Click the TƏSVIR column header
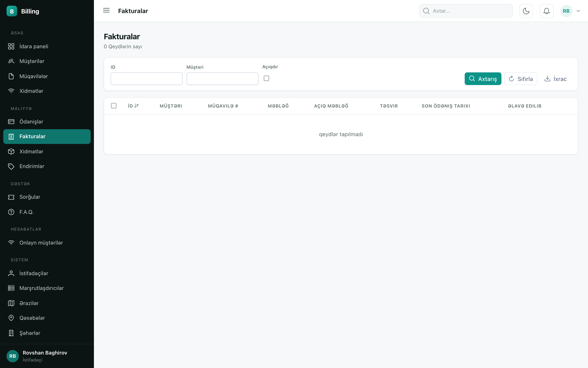588x368 pixels. (389, 106)
